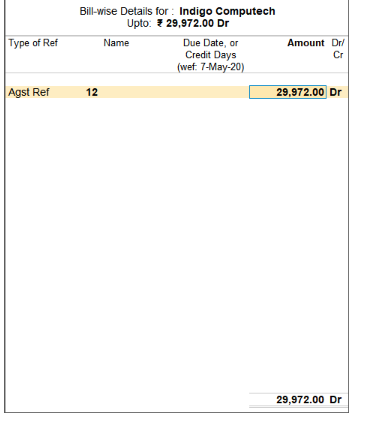The width and height of the screenshot is (370, 421).
Task: Click the Name column header
Action: (x=116, y=43)
